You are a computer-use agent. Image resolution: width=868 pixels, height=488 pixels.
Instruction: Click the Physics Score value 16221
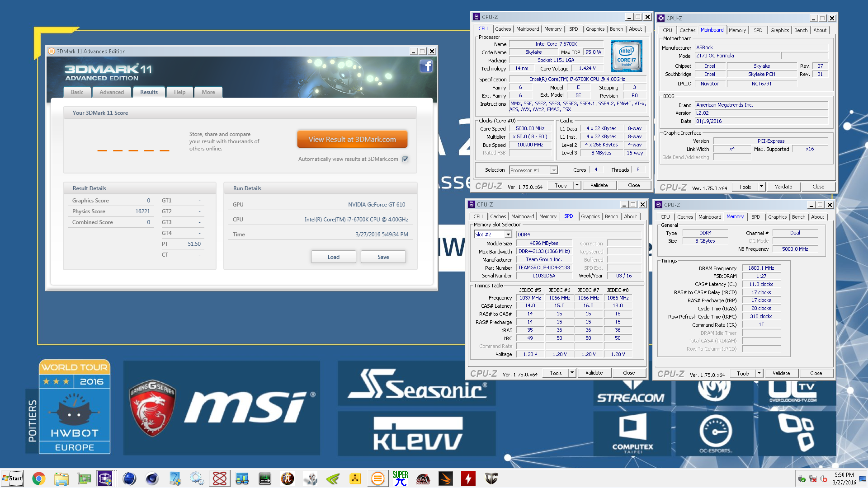142,211
